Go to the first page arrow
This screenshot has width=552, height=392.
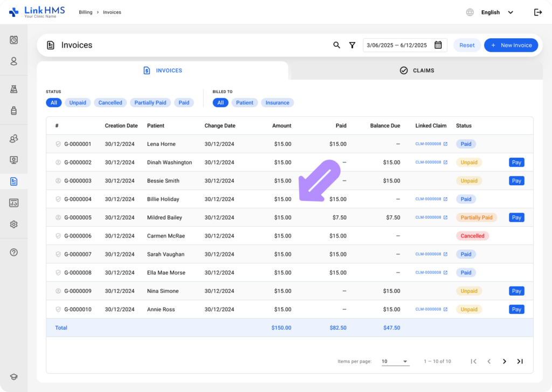pos(473,361)
